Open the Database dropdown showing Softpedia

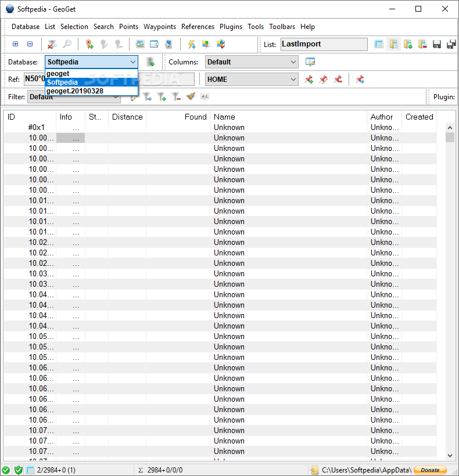point(91,62)
